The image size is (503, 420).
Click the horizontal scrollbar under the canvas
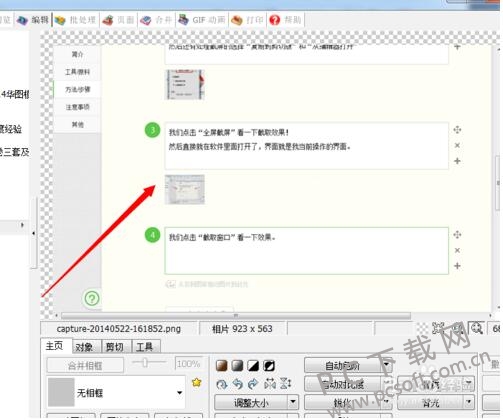(x=236, y=315)
